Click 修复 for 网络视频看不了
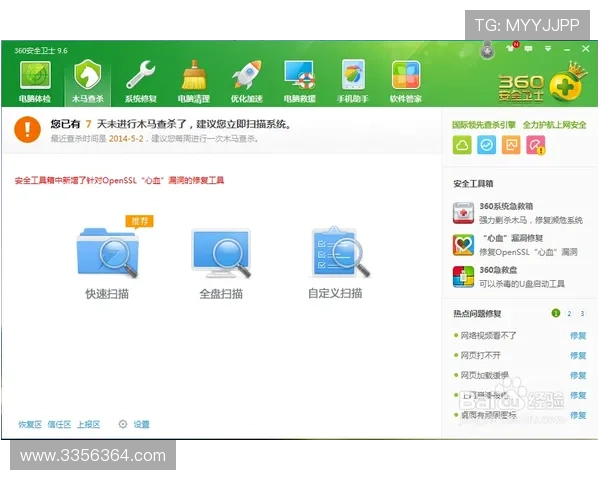Viewport: 600px width, 480px height. tap(578, 336)
